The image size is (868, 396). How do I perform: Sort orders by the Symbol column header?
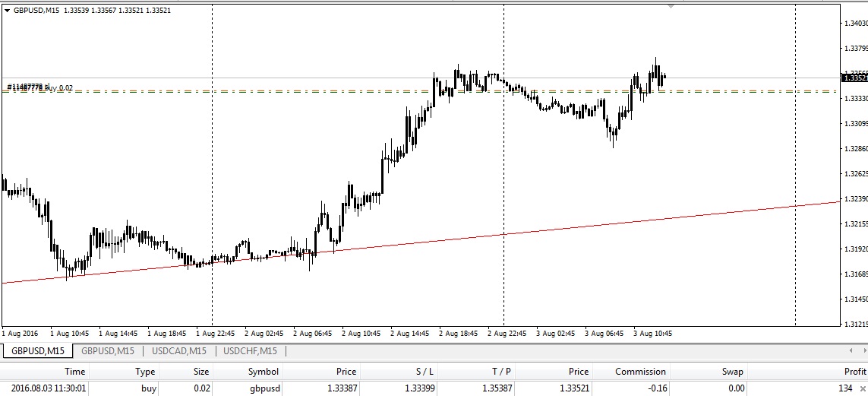(x=263, y=372)
